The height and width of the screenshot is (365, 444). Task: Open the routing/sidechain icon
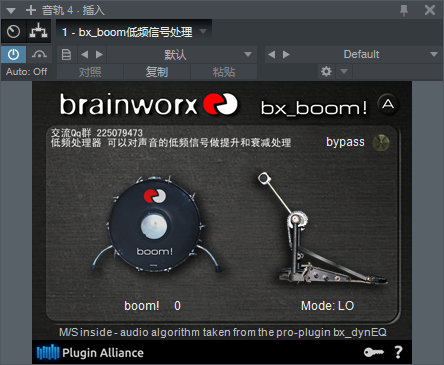38,31
